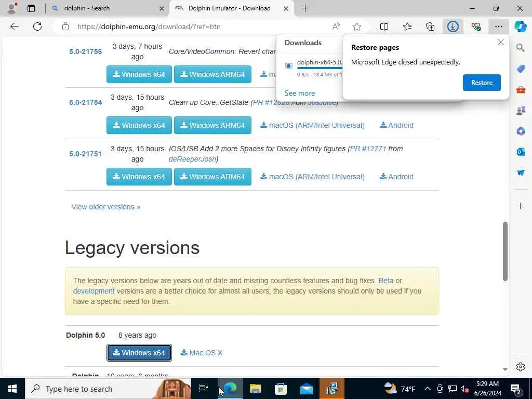Open the Favorites list
Viewport: 532px width, 399px height.
coord(407,26)
